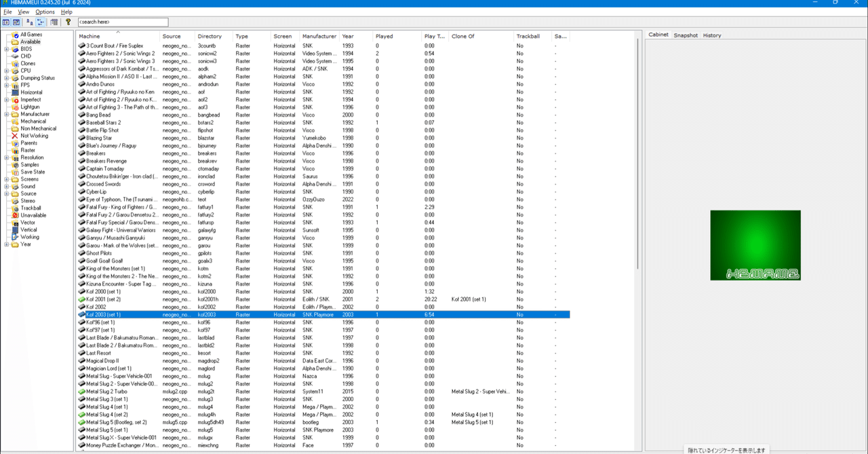Click the Help question mark toolbar icon
This screenshot has height=454, width=868.
pos(68,22)
